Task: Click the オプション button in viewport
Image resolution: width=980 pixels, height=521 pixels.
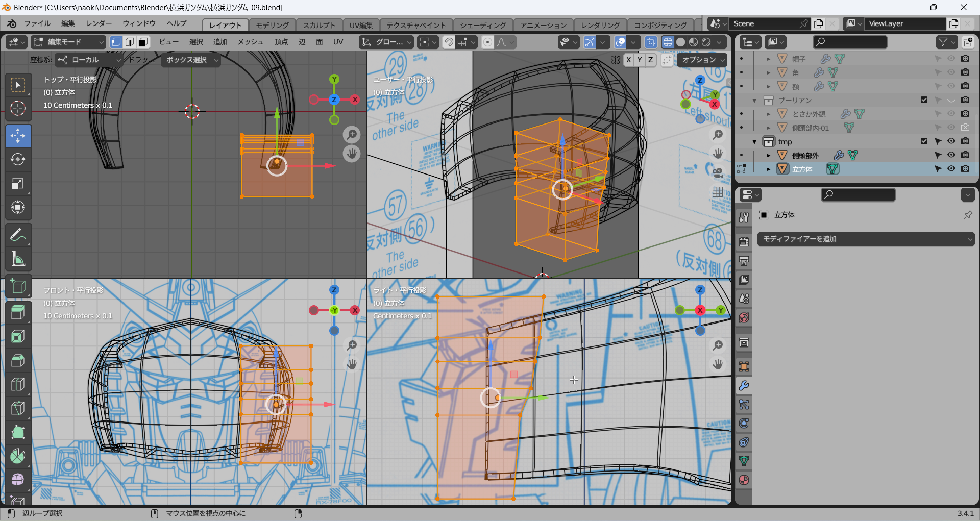Action: click(702, 60)
